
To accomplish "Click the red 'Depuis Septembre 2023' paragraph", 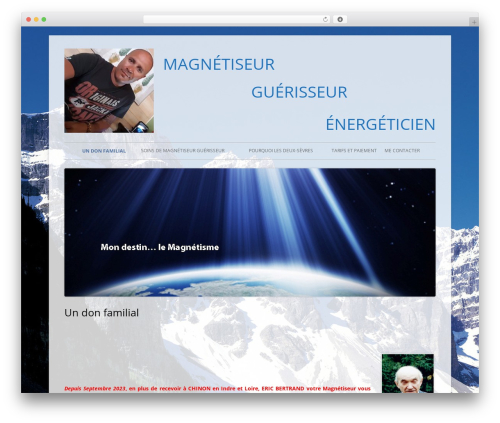I will tap(217, 389).
